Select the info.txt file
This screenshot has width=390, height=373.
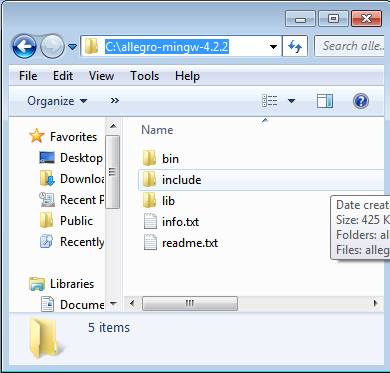tap(180, 222)
